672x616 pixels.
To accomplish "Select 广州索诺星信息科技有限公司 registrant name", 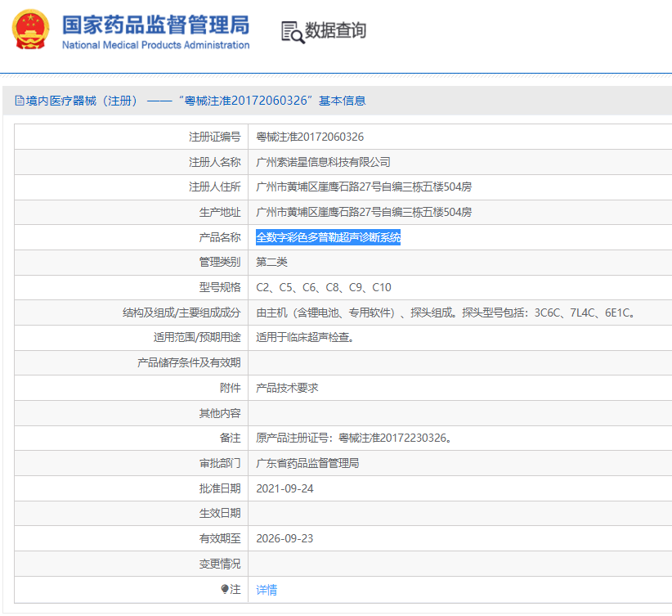I will [x=323, y=162].
